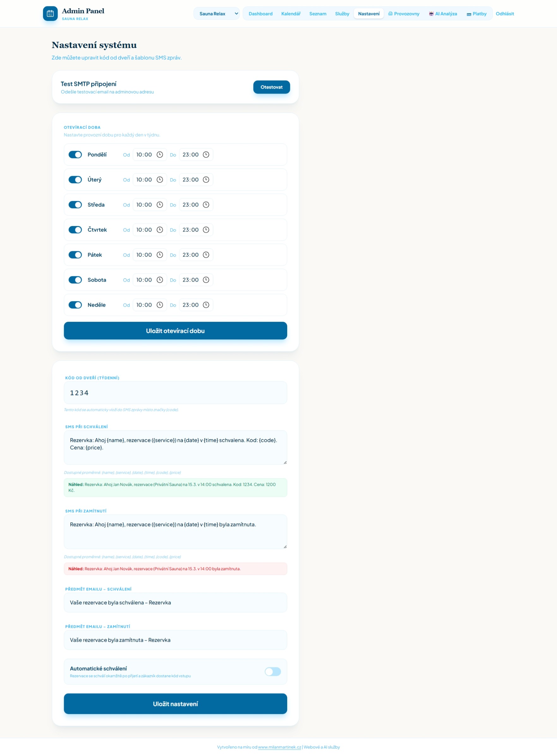Click clock icon in Neděle opening time

coord(160,305)
